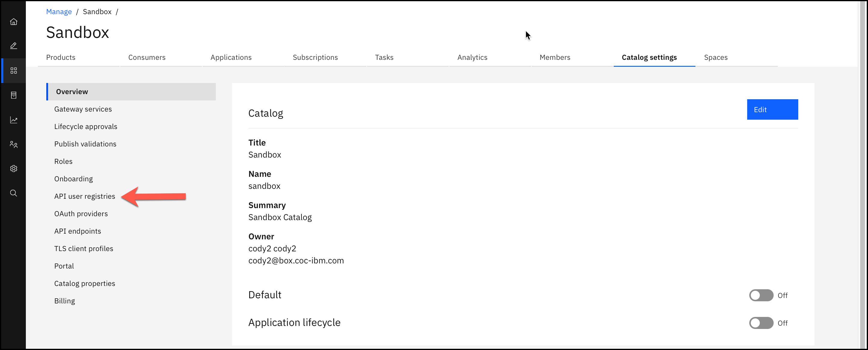Toggle the Default catalog switch
Image resolution: width=868 pixels, height=350 pixels.
pyautogui.click(x=761, y=295)
